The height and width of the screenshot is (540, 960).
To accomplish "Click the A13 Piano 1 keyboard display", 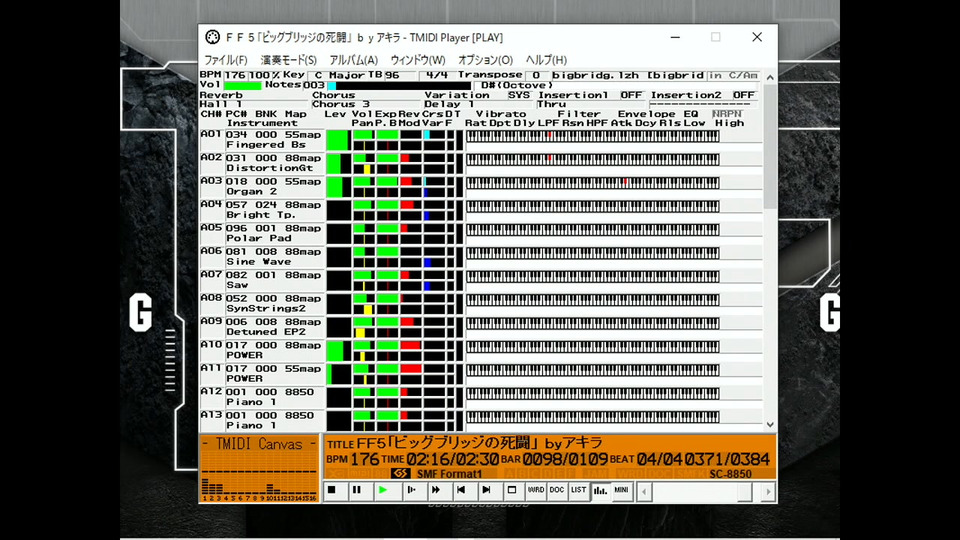I will 592,417.
